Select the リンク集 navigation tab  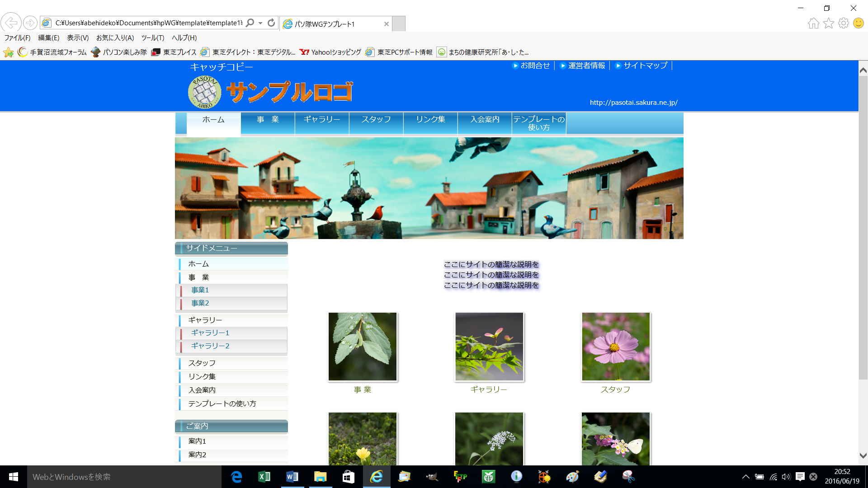tap(430, 123)
